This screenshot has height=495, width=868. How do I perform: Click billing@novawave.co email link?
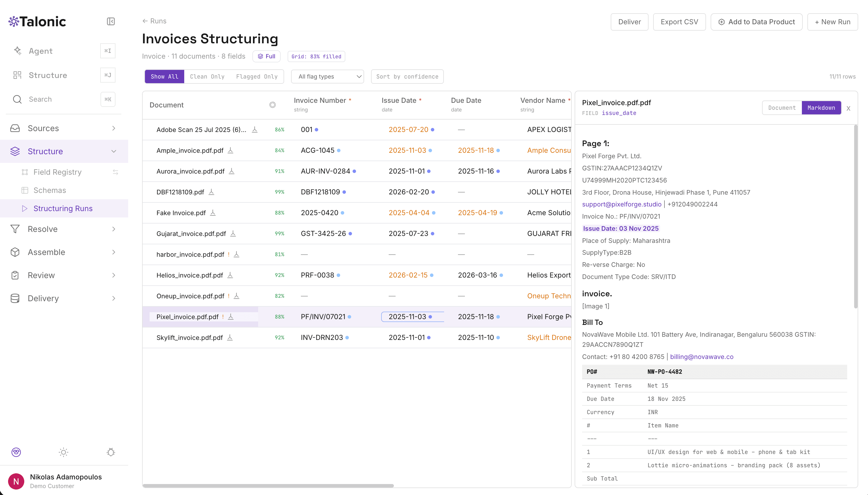pos(702,357)
